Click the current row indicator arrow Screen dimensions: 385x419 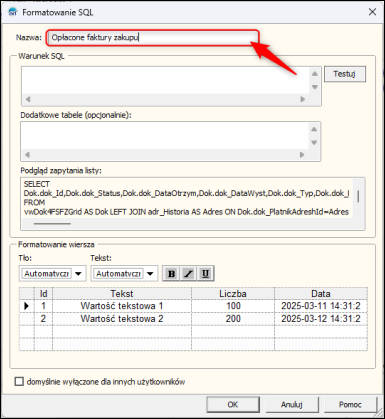[27, 306]
